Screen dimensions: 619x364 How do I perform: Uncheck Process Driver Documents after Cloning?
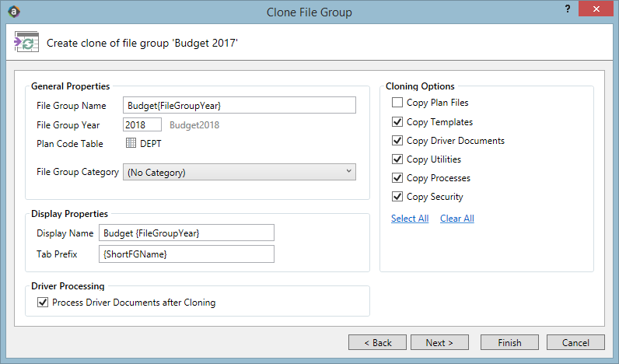(43, 303)
